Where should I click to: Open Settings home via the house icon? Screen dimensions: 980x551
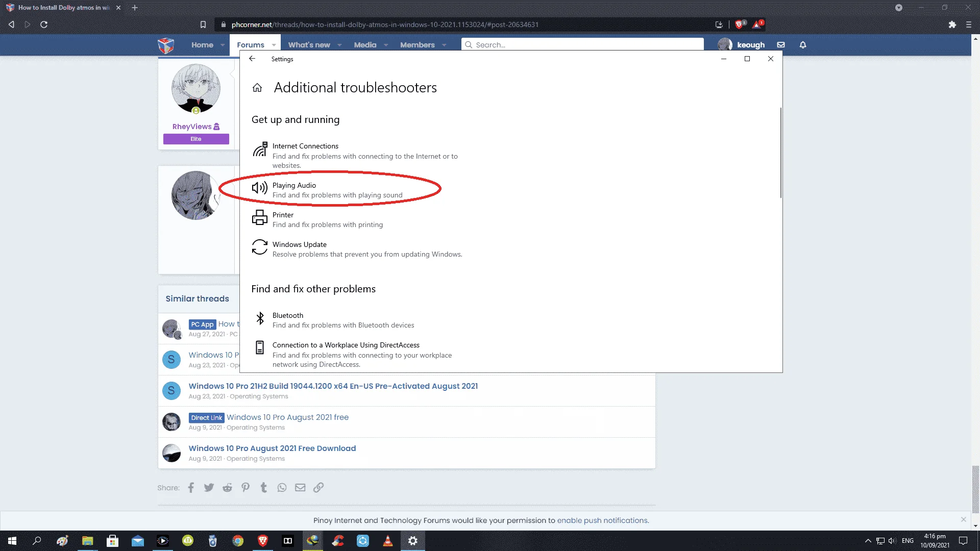(257, 88)
